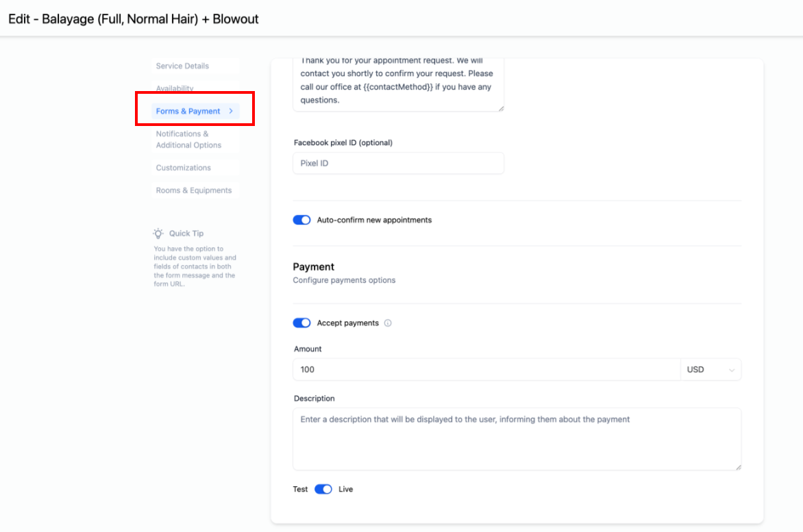Viewport: 803px width, 532px height.
Task: Click the Facebook Pixel ID field
Action: (x=399, y=163)
